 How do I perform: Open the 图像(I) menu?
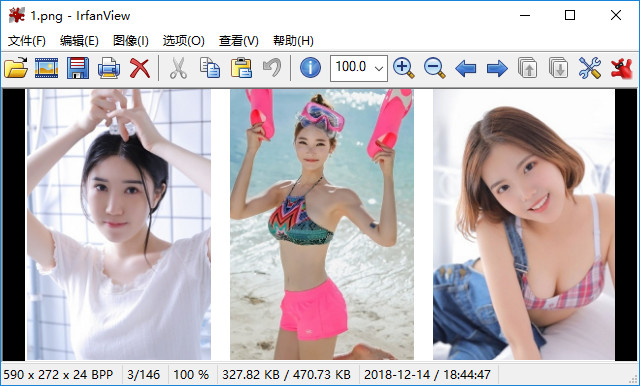pos(131,41)
